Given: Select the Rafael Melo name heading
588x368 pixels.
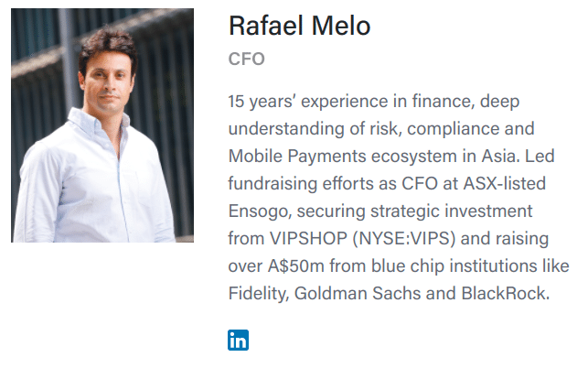Looking at the screenshot, I should [300, 26].
